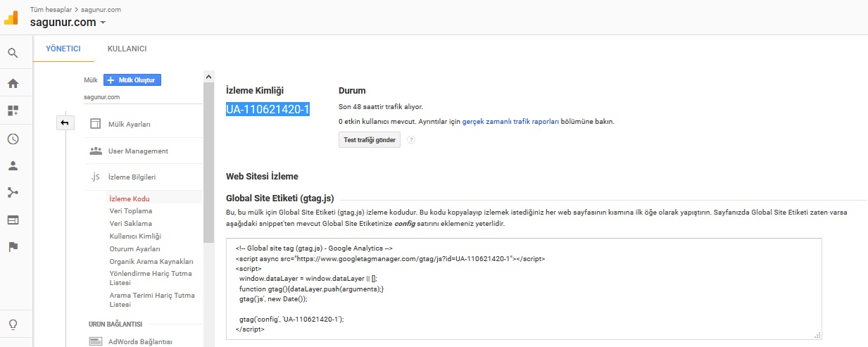
Task: Click scroll up arrow of property column
Action: [x=208, y=76]
